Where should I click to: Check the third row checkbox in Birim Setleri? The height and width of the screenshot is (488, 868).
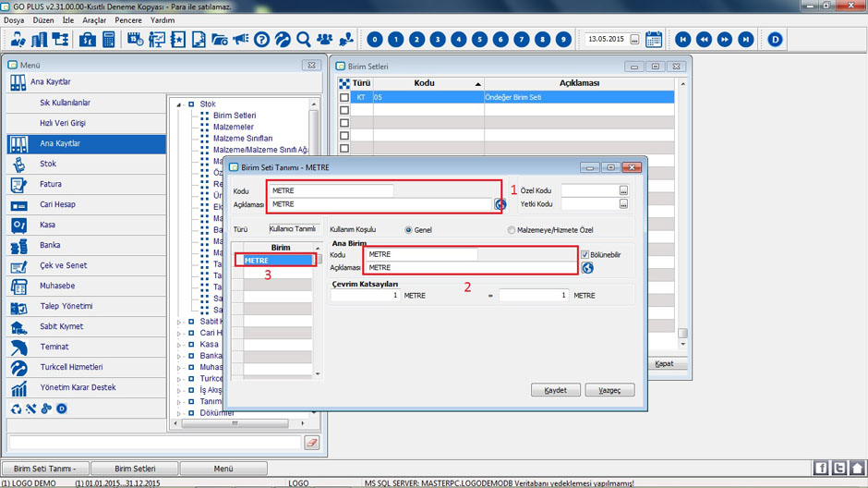(344, 123)
